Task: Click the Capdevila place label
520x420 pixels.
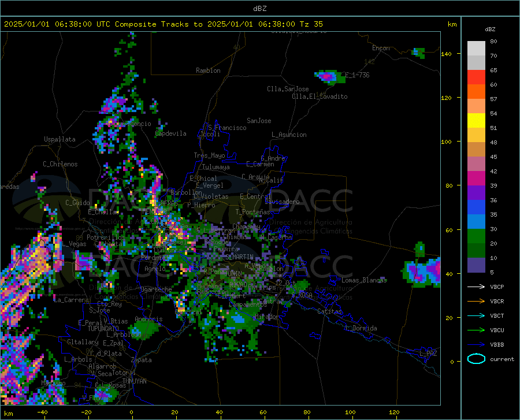Action: pyautogui.click(x=171, y=133)
